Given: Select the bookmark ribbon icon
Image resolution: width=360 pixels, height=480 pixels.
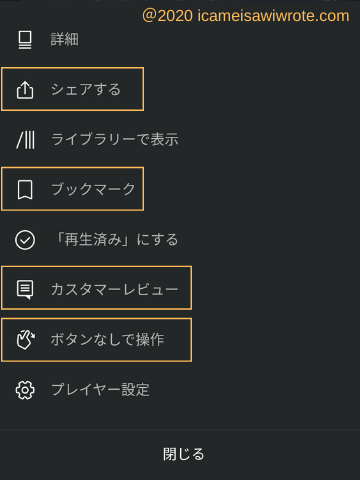Looking at the screenshot, I should pyautogui.click(x=25, y=190).
